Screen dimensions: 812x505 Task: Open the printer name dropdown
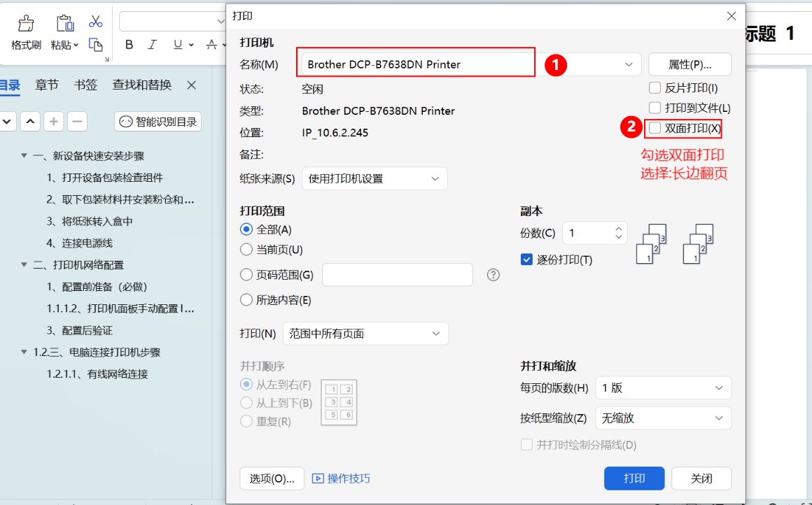(628, 64)
